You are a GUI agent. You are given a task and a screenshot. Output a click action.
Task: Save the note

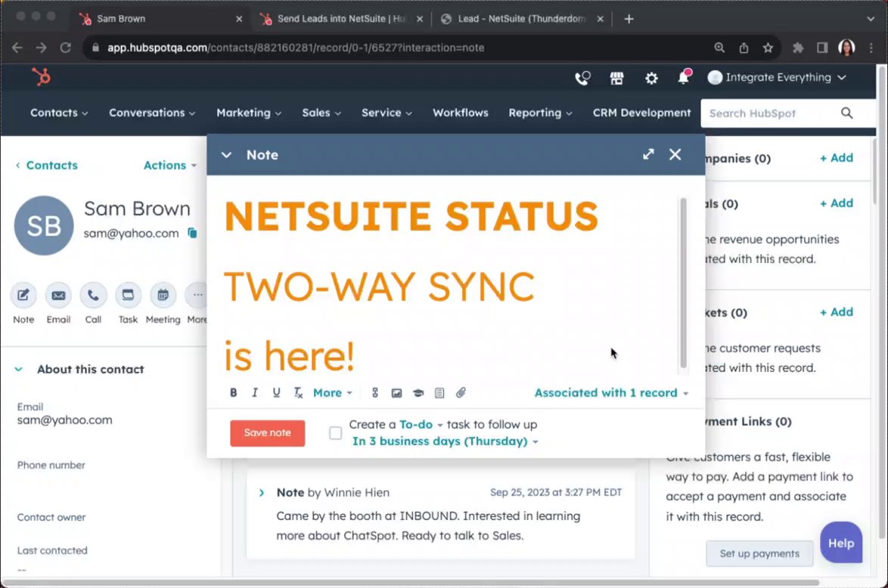pyautogui.click(x=267, y=433)
